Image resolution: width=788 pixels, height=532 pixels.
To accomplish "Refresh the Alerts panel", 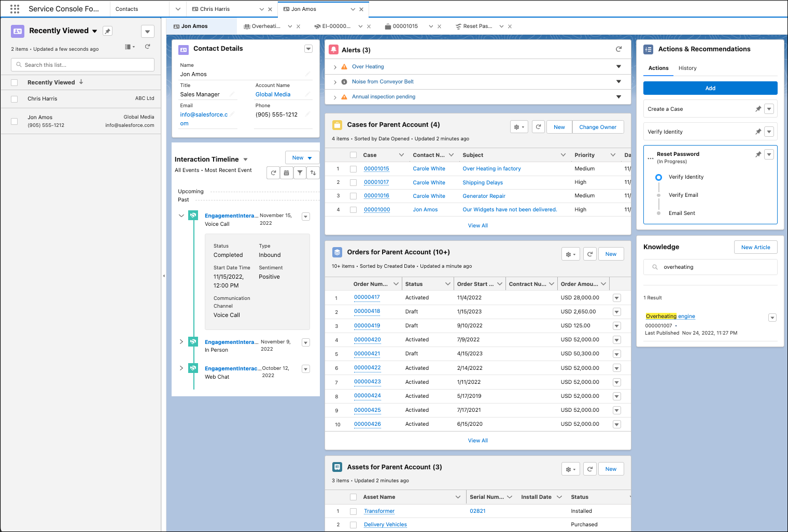I will point(618,49).
